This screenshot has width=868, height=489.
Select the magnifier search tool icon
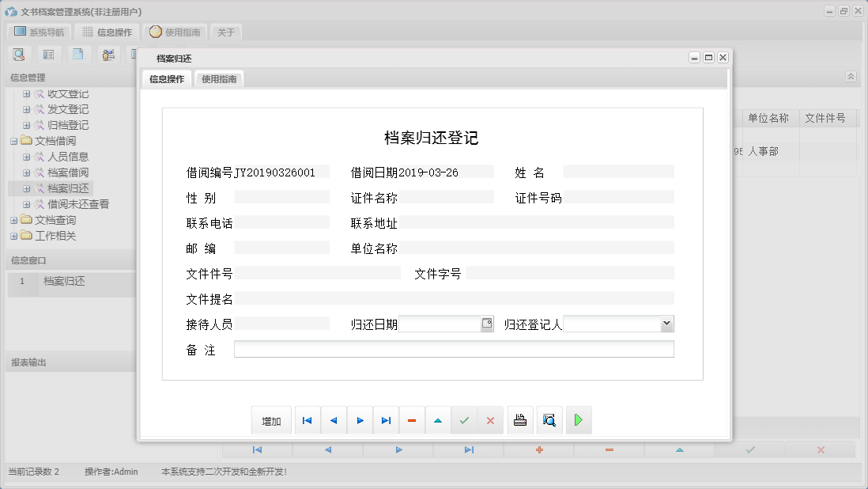tap(19, 54)
